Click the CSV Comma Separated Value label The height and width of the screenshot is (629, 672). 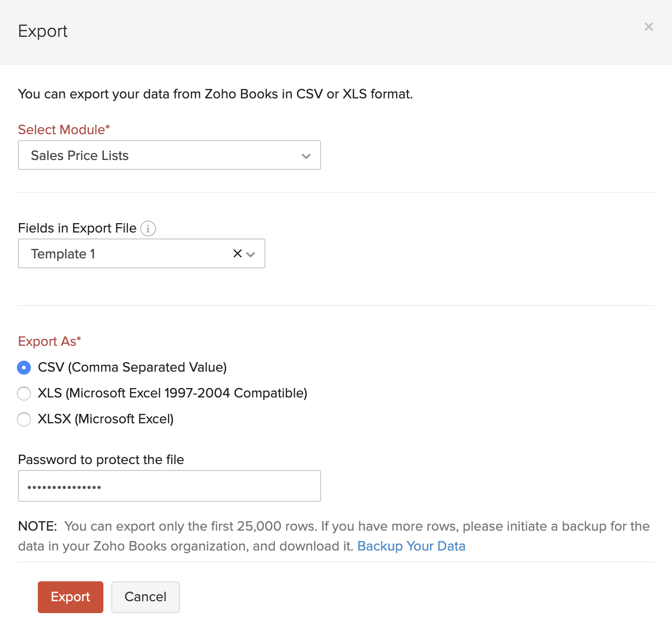click(x=132, y=367)
